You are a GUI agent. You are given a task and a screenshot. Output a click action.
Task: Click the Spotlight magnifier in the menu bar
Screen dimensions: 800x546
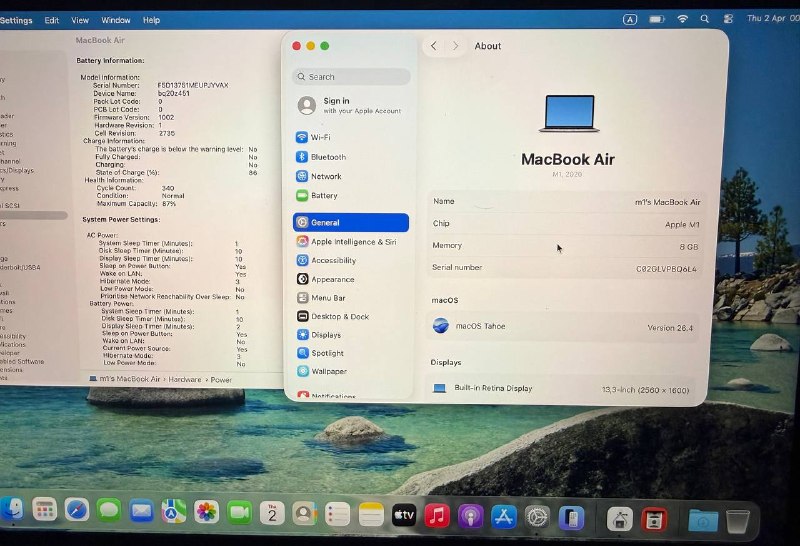[705, 19]
